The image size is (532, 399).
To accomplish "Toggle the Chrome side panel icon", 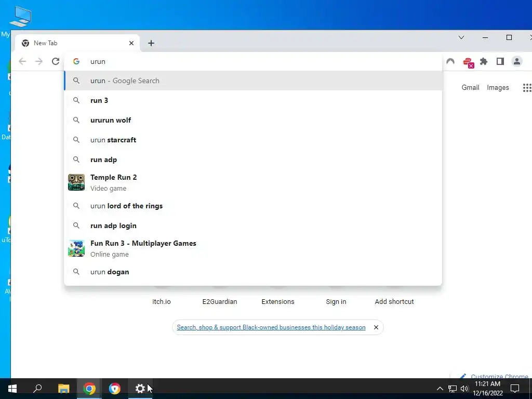I will (500, 61).
